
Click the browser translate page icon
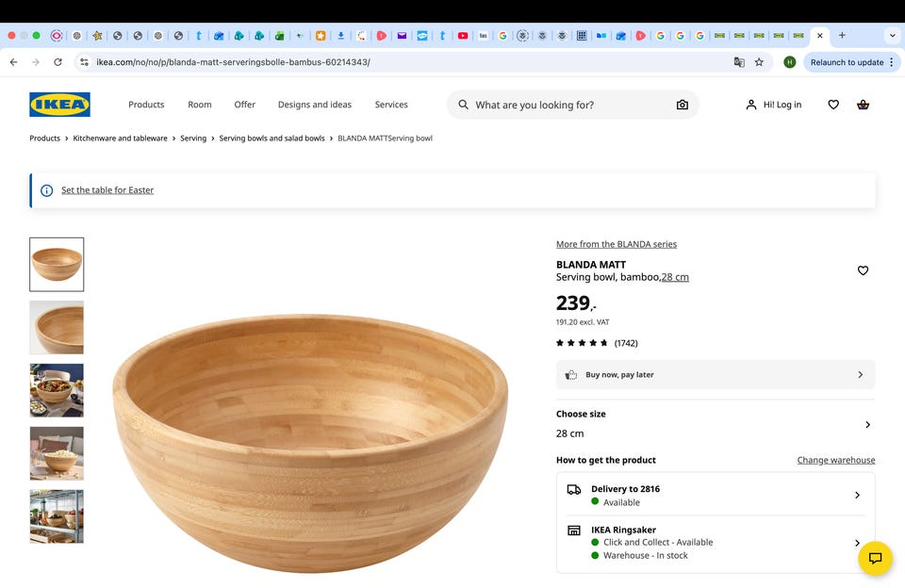tap(739, 62)
